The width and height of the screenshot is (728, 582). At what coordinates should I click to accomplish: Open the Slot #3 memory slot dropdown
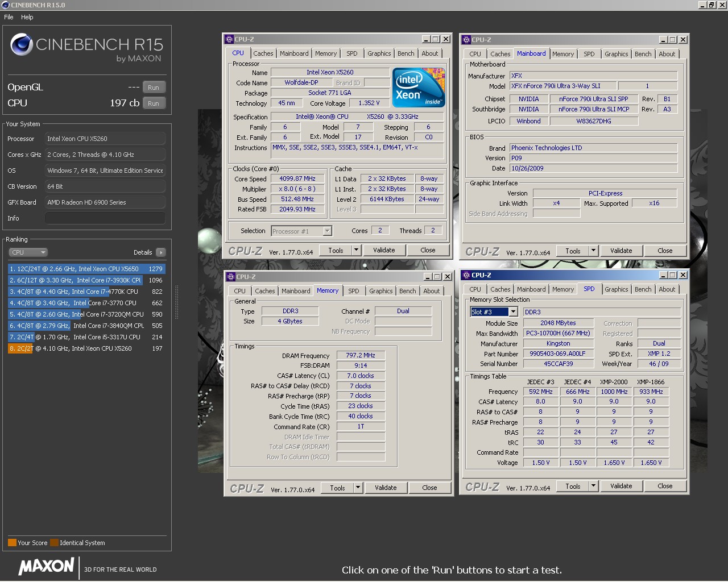494,312
